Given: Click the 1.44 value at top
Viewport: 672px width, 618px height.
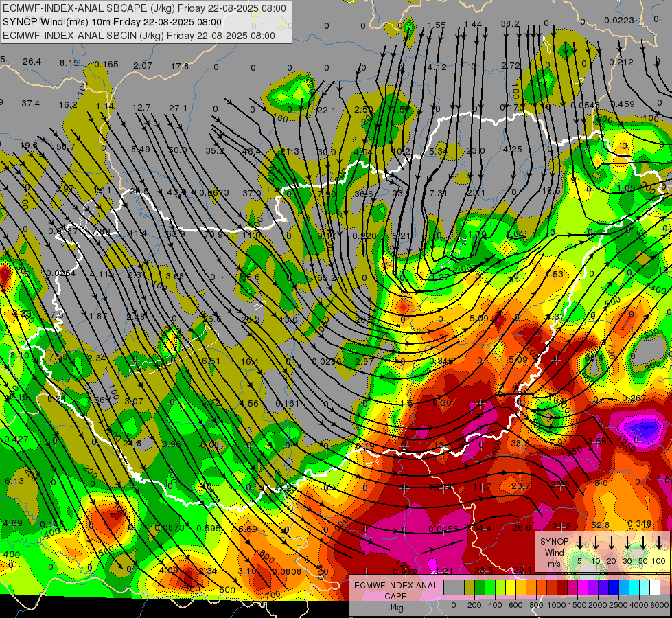Looking at the screenshot, I should (473, 25).
